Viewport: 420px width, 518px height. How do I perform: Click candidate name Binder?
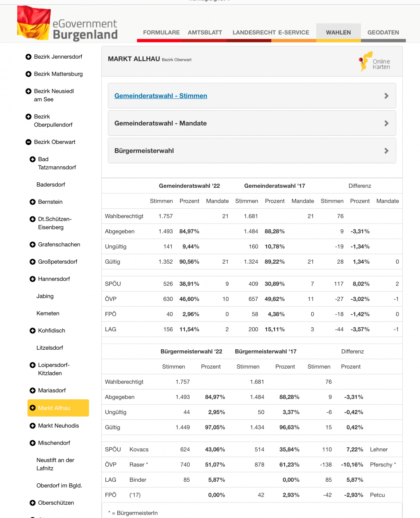(x=138, y=480)
